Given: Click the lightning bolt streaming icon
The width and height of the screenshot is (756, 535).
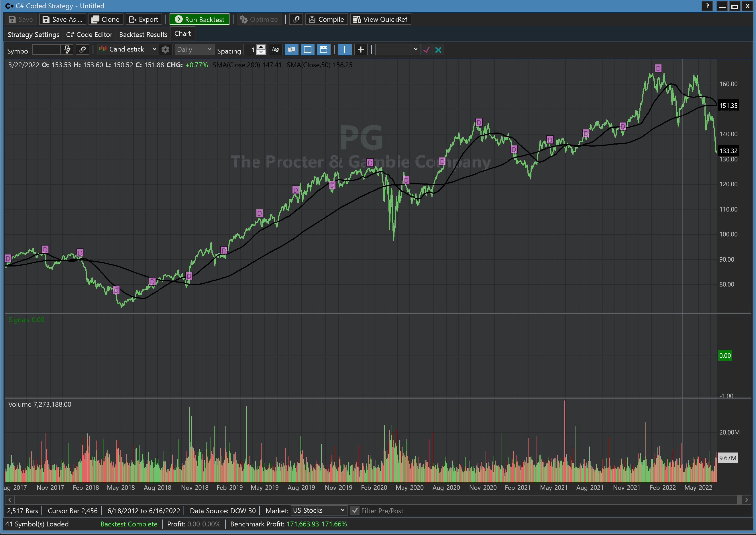Looking at the screenshot, I should tap(67, 50).
